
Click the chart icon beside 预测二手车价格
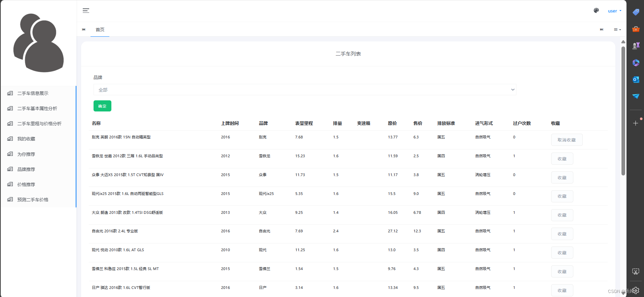10,199
